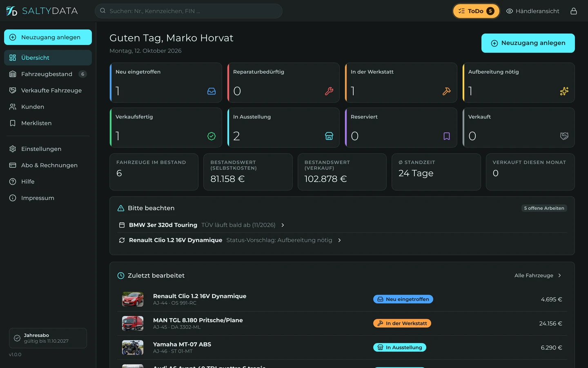588x368 pixels.
Task: Click the Neu eingetroffen status badge on Renault Clio
Action: tap(403, 299)
